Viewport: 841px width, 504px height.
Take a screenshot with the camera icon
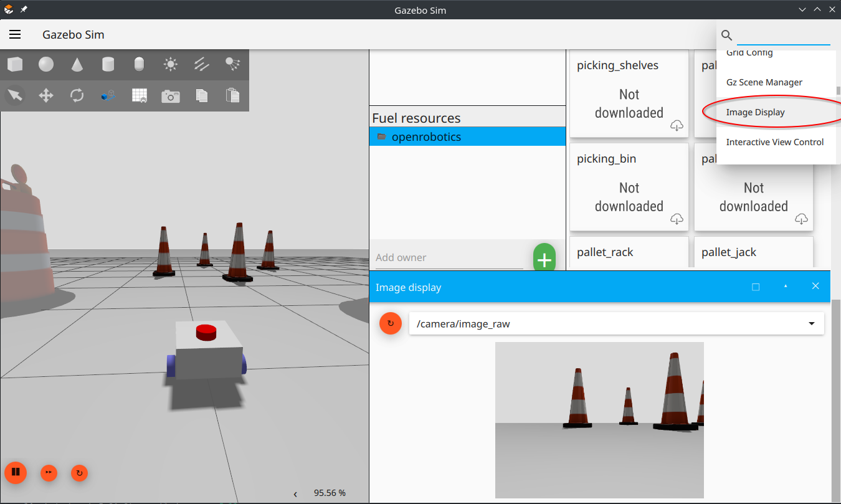(171, 96)
